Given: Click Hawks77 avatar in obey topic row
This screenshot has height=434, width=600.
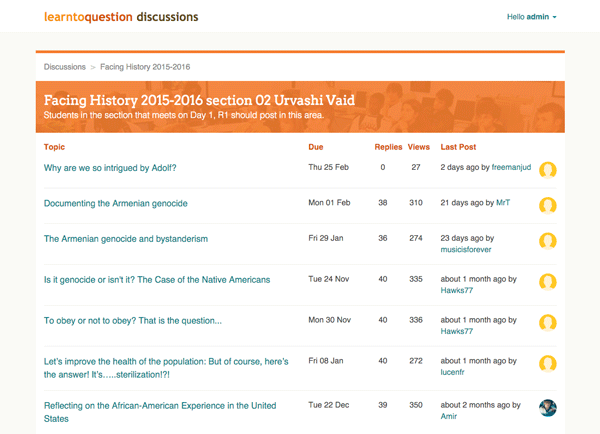Looking at the screenshot, I should coord(548,323).
